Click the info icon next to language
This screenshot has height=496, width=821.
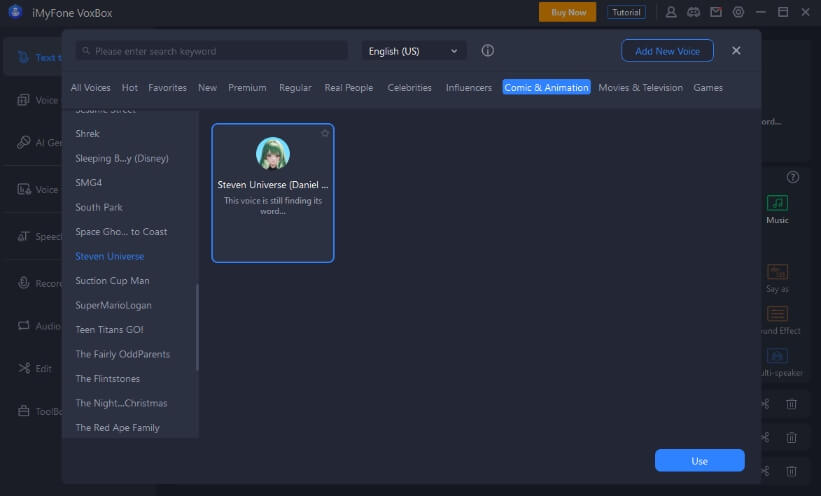pos(487,51)
